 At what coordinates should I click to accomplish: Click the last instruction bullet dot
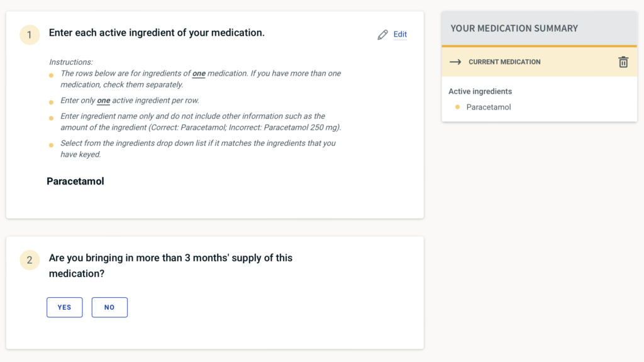pyautogui.click(x=52, y=145)
